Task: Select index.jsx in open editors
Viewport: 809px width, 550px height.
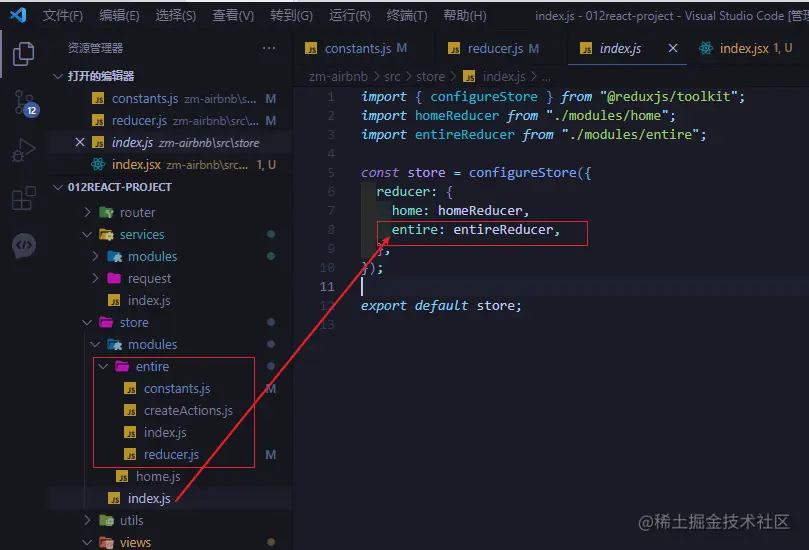Action: 170,164
